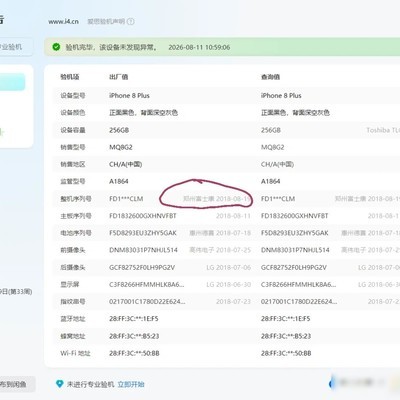Click MQ8G2 in the 查询值 column
The image size is (400, 400).
(x=272, y=147)
